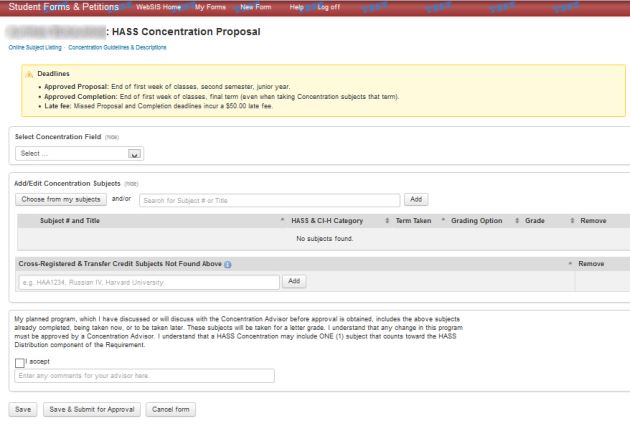Check the 'I accept' checkbox
The height and width of the screenshot is (426, 630).
20,362
